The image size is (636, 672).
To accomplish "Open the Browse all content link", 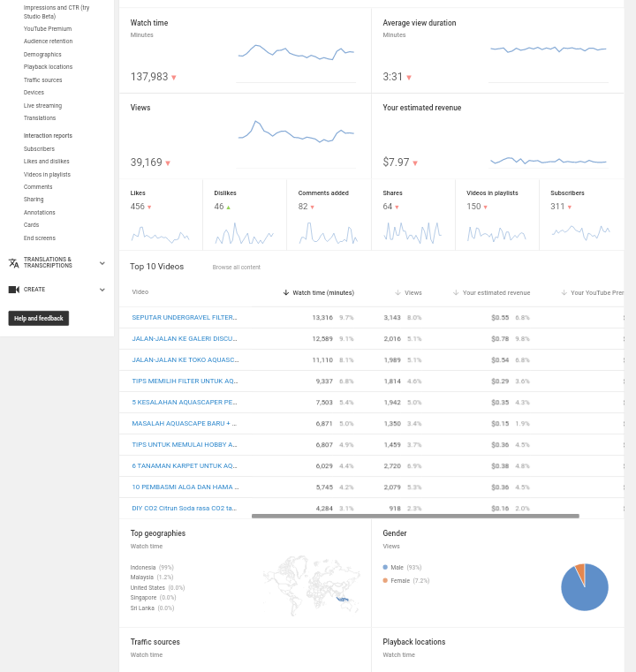I will point(236,267).
